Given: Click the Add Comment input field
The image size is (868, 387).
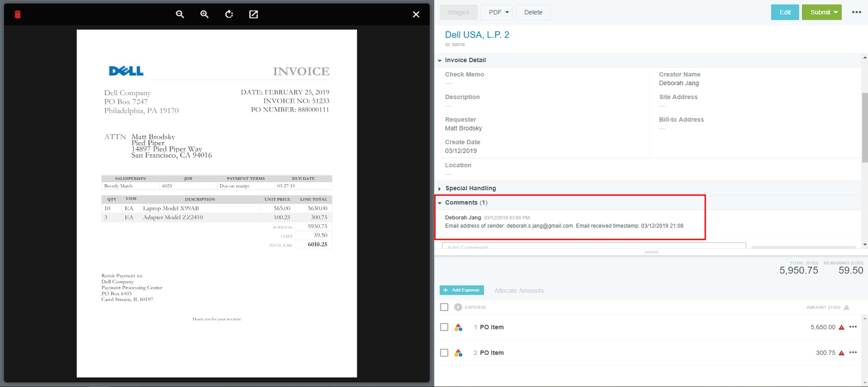Looking at the screenshot, I should pos(594,246).
